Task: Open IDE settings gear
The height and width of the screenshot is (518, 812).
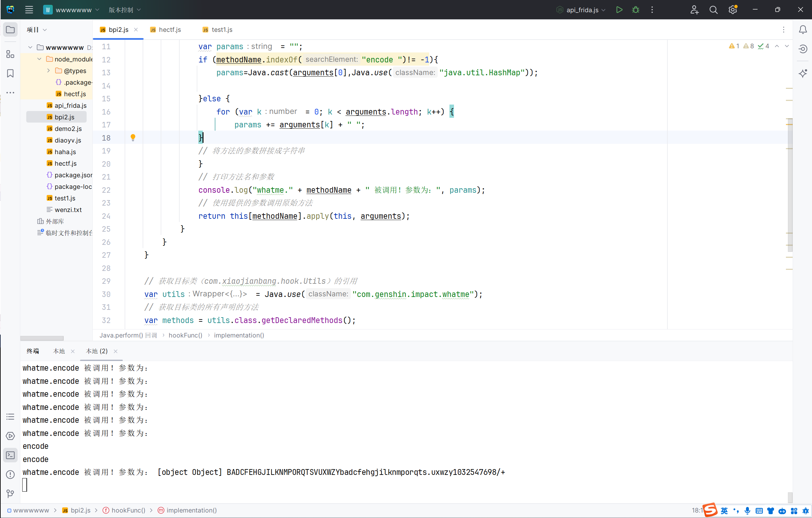Action: pyautogui.click(x=733, y=10)
